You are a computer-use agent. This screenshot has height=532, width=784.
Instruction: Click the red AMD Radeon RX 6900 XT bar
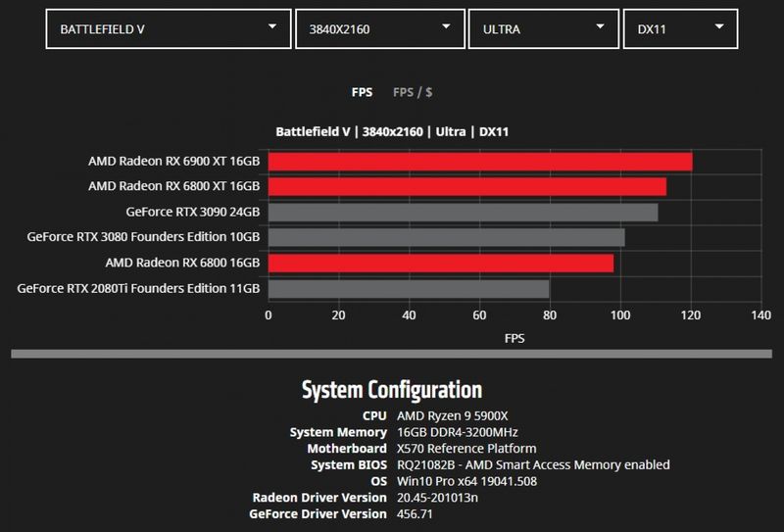[x=480, y=162]
